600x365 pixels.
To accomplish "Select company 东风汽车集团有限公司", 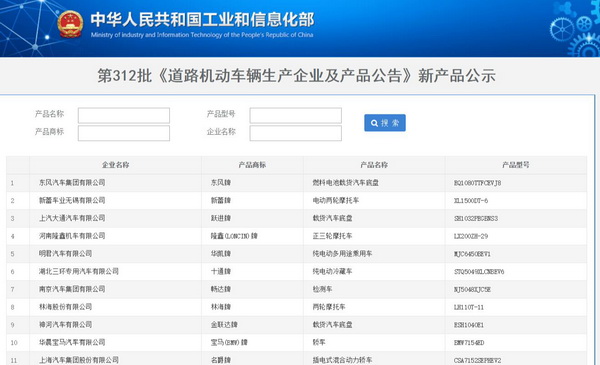I will pyautogui.click(x=72, y=182).
